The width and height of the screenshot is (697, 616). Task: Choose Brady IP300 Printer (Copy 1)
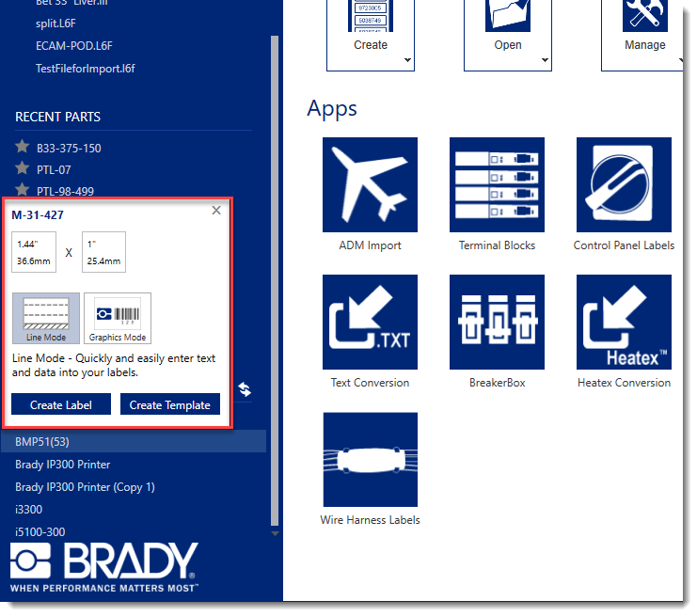coord(85,487)
